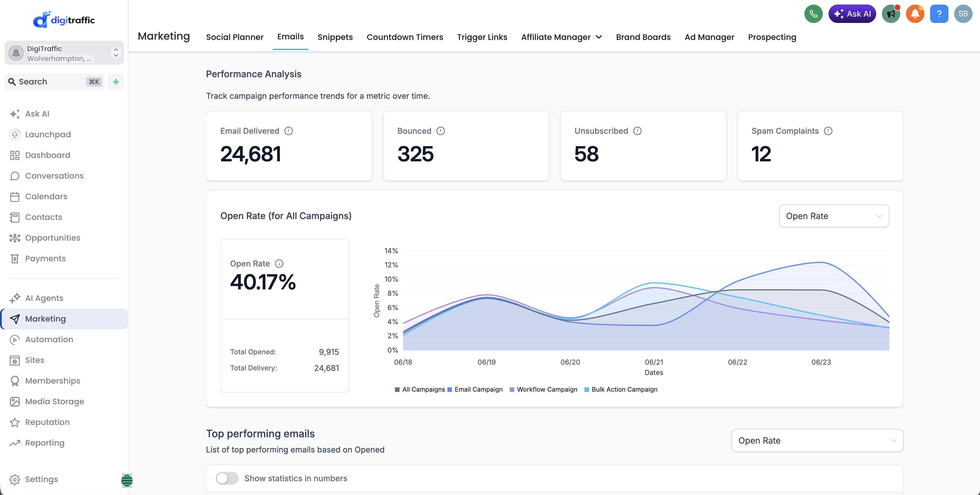Click the 40.17% open rate value
980x495 pixels.
(263, 282)
